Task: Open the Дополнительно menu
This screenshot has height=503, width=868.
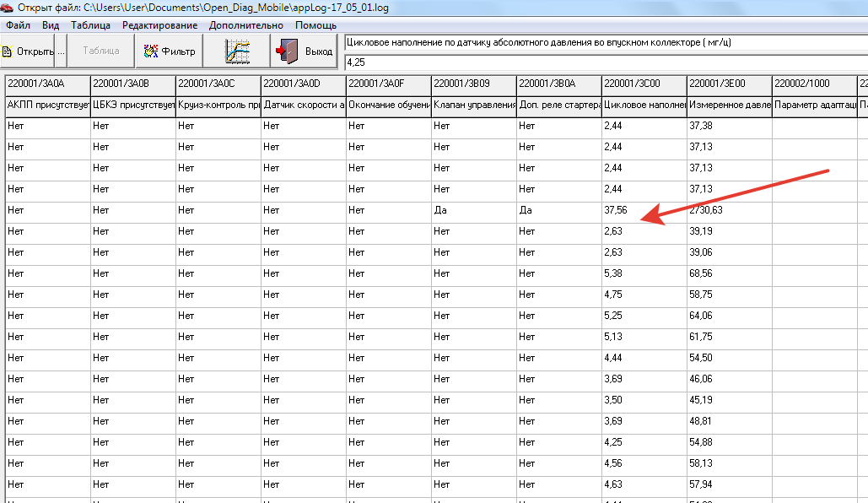Action: click(x=246, y=25)
